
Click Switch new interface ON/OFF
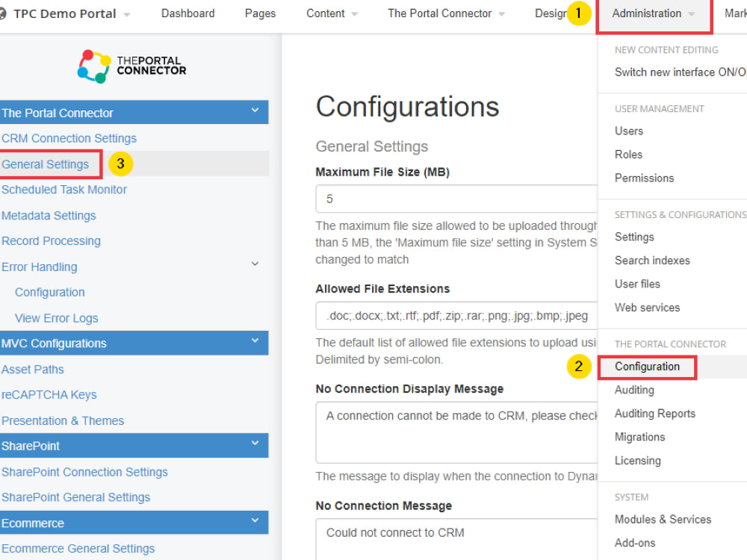[x=681, y=72]
